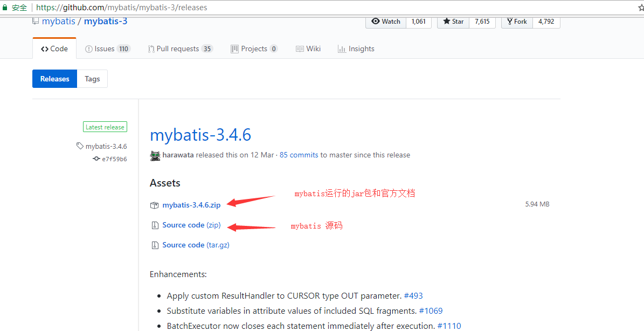Open the 1,061 watchers count

point(419,22)
